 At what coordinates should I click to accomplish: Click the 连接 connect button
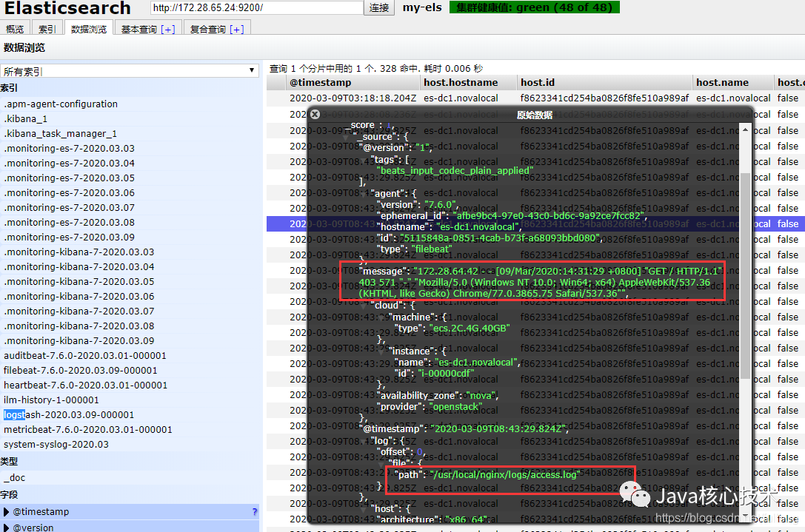coord(379,7)
